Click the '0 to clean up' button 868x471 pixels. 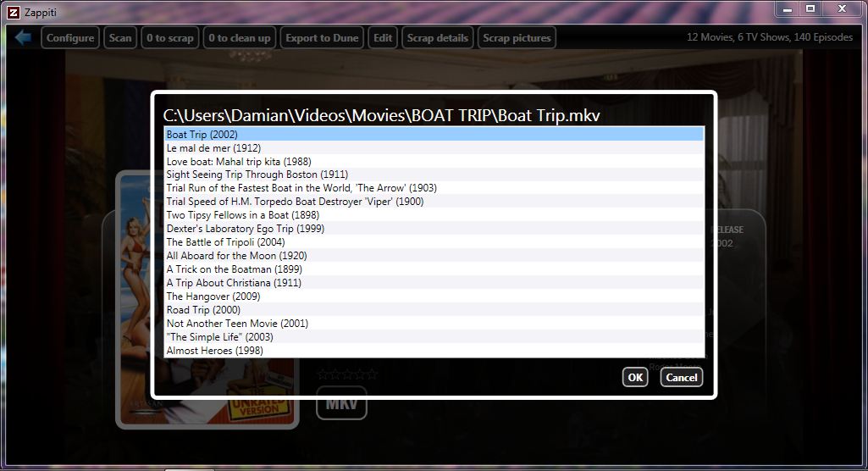tap(240, 37)
